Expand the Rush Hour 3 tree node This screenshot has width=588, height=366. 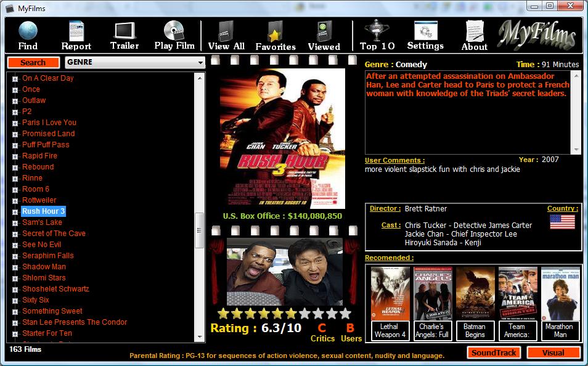point(15,212)
